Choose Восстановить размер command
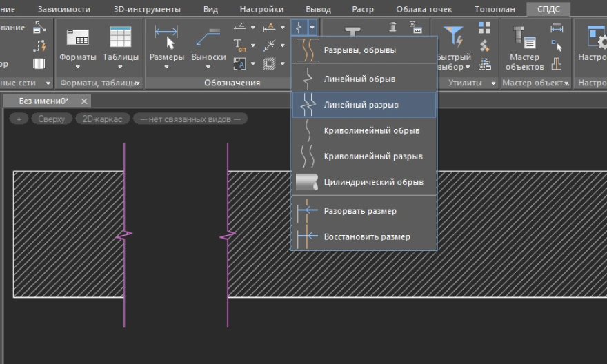 pyautogui.click(x=366, y=237)
